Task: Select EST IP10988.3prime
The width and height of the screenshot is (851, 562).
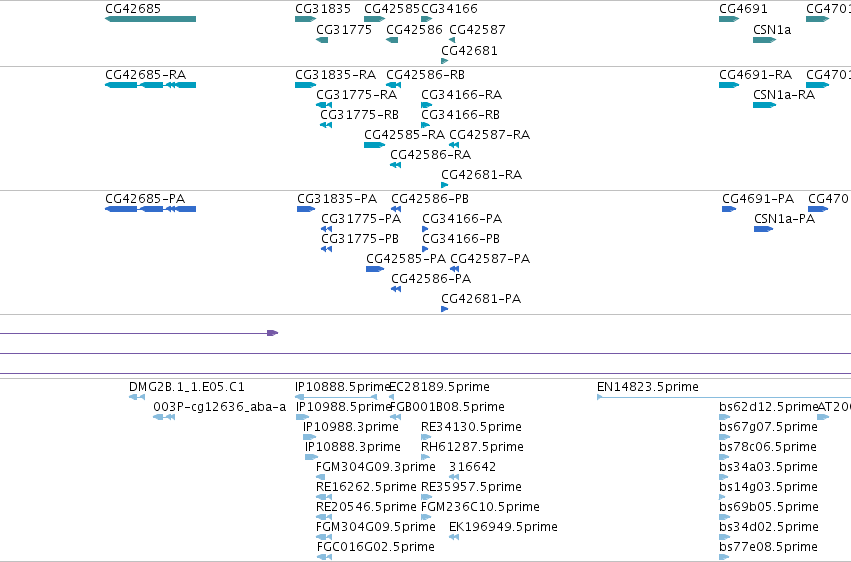Action: point(309,437)
